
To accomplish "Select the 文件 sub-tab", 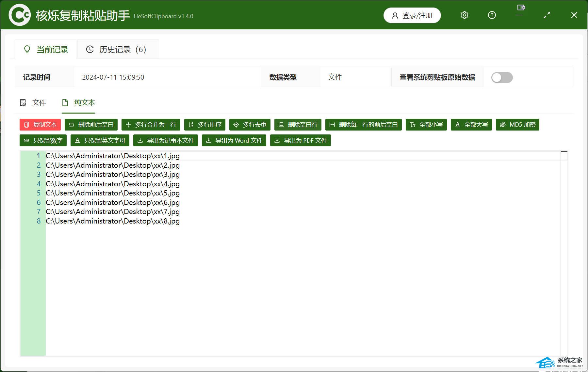I will pyautogui.click(x=33, y=103).
